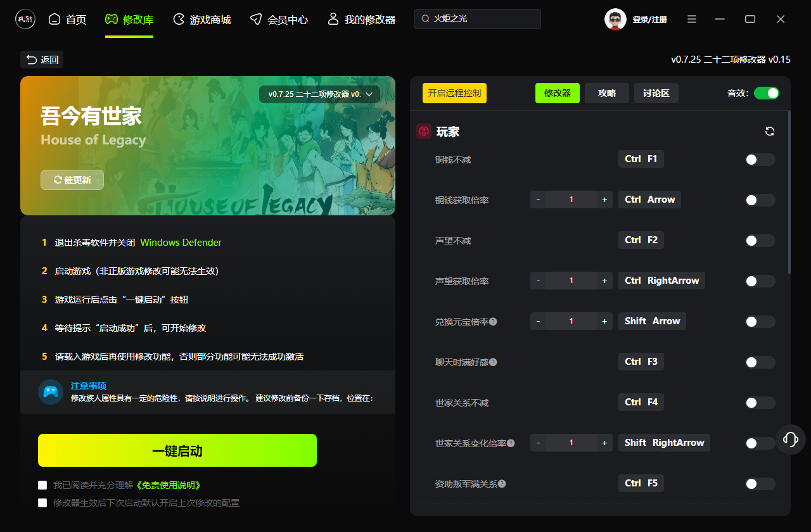
Task: Switch to the 攻略 tab
Action: 607,93
